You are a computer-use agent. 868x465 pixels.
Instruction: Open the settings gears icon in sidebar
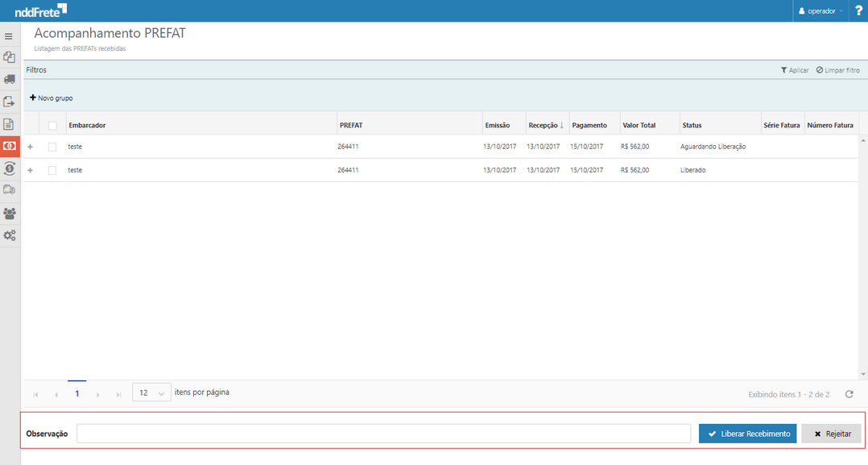[x=9, y=236]
